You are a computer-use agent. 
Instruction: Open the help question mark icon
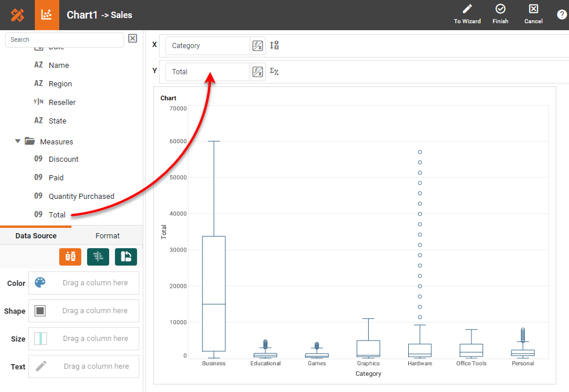tap(561, 15)
